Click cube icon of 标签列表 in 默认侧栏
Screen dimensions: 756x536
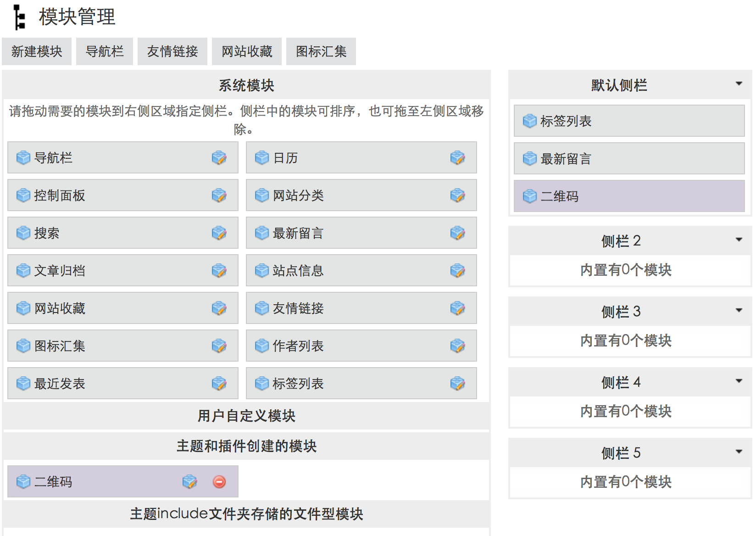click(530, 121)
